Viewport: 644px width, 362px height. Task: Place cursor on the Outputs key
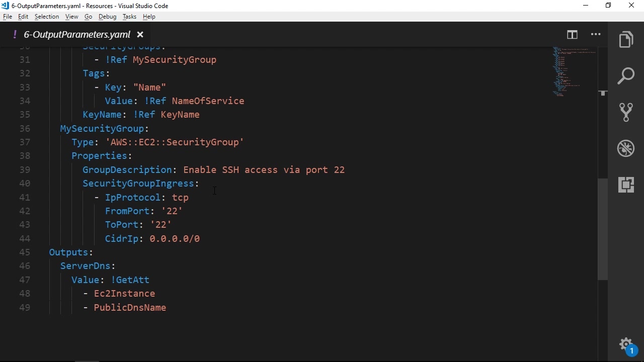coord(68,252)
